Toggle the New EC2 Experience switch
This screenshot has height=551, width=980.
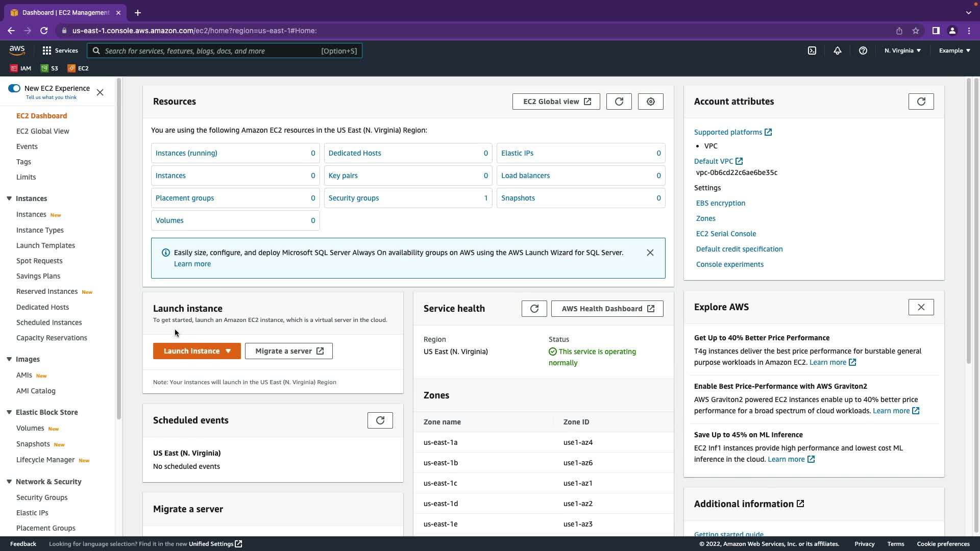[x=14, y=88]
